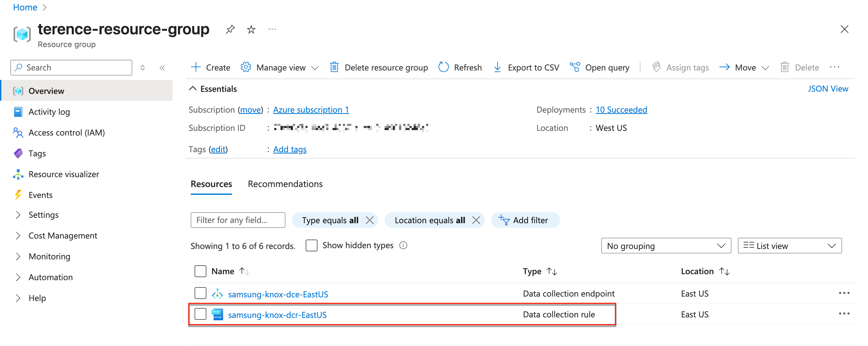
Task: Click the Refresh toolbar icon
Action: pos(443,67)
